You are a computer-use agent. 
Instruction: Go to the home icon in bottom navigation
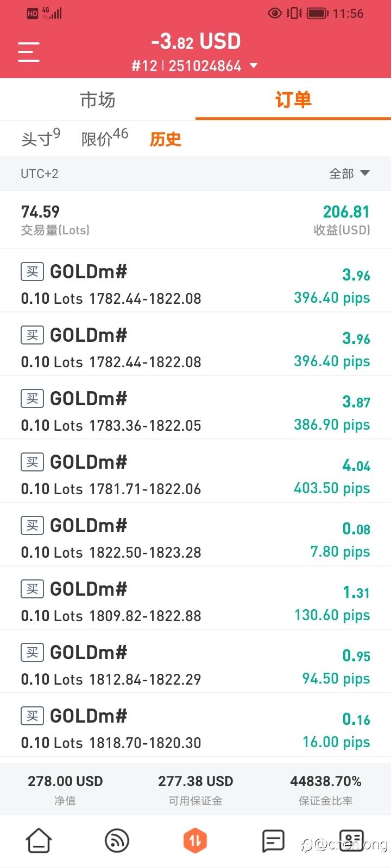click(x=39, y=841)
